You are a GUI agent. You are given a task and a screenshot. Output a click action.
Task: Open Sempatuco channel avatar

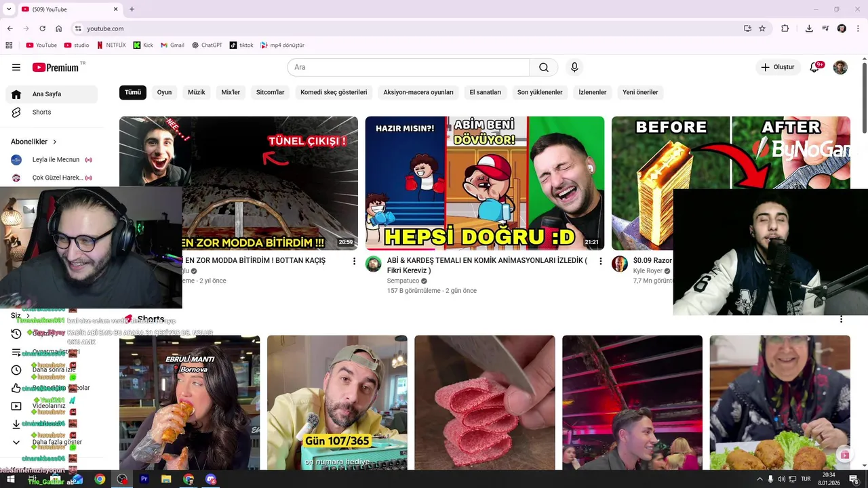pyautogui.click(x=374, y=264)
